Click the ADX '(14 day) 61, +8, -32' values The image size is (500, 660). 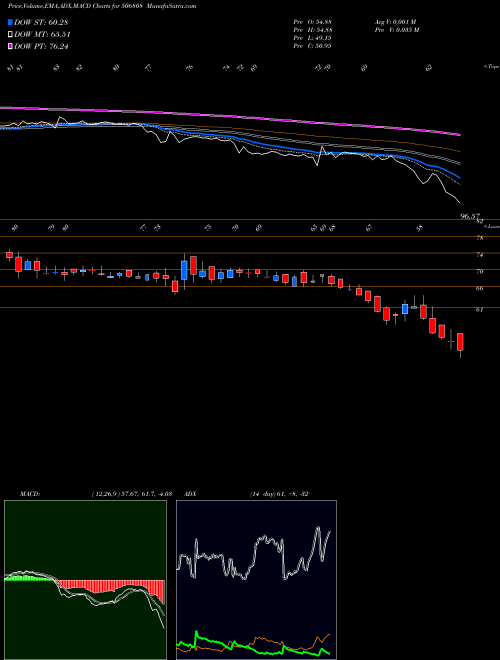click(279, 494)
